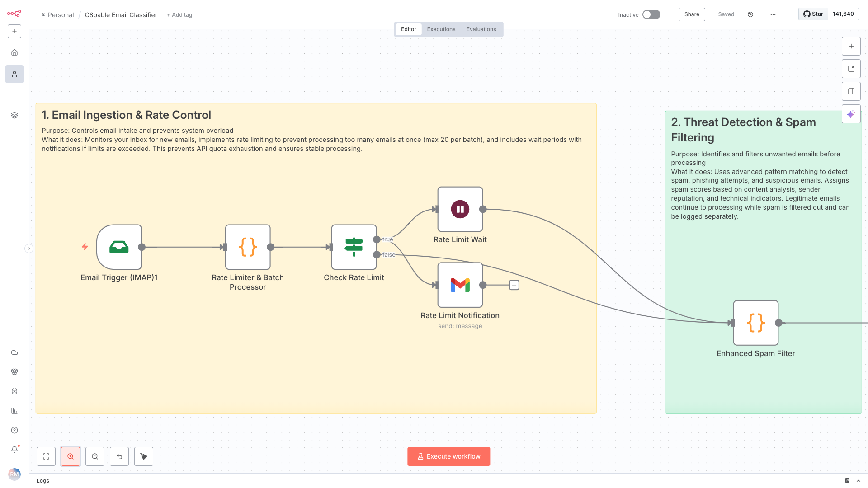Click the fit-to-view zoom button
This screenshot has height=488, width=868.
(x=46, y=456)
